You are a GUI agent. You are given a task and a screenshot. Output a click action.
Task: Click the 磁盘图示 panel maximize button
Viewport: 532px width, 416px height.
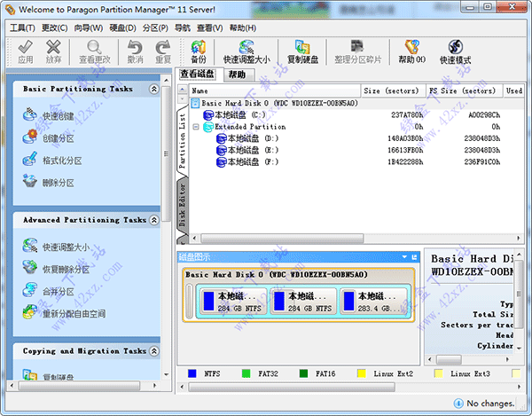tap(414, 257)
